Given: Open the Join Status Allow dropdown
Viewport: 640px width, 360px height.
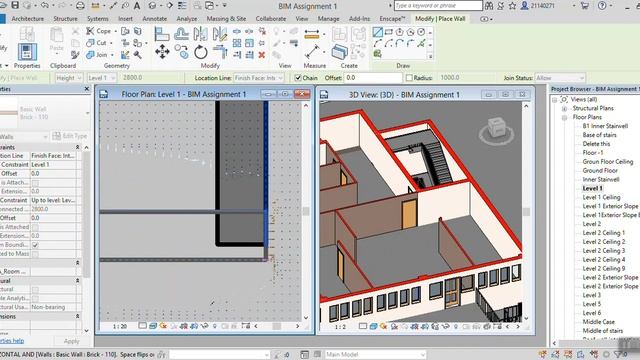Looking at the screenshot, I should (x=560, y=78).
